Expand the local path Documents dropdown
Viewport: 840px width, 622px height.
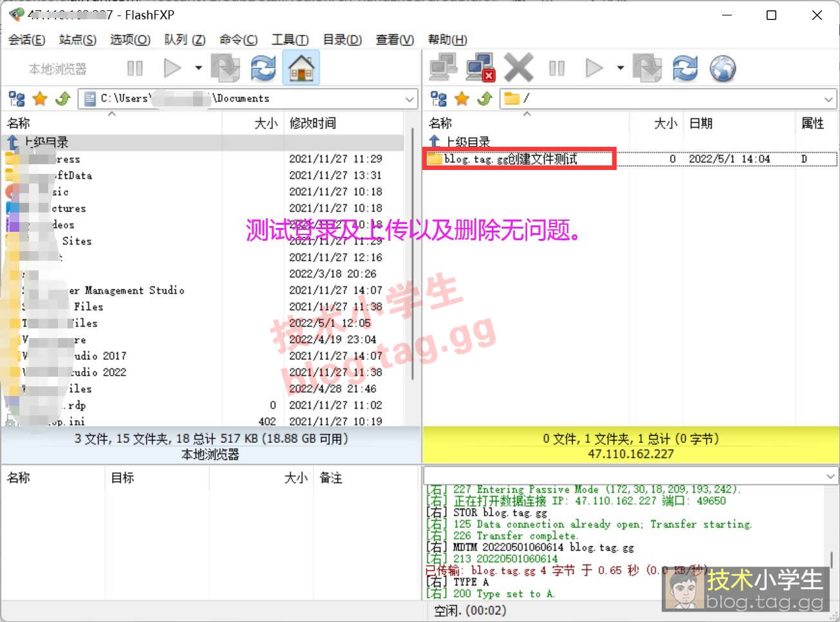[409, 99]
